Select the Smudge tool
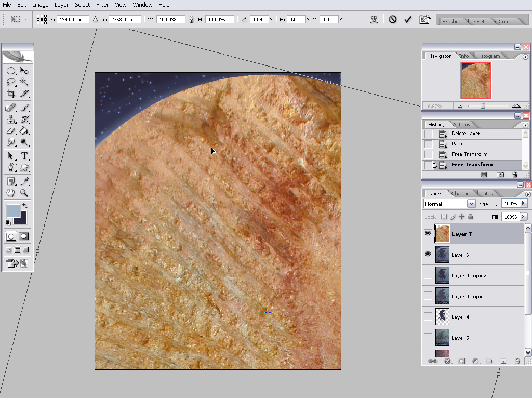532x399 pixels. (11, 142)
